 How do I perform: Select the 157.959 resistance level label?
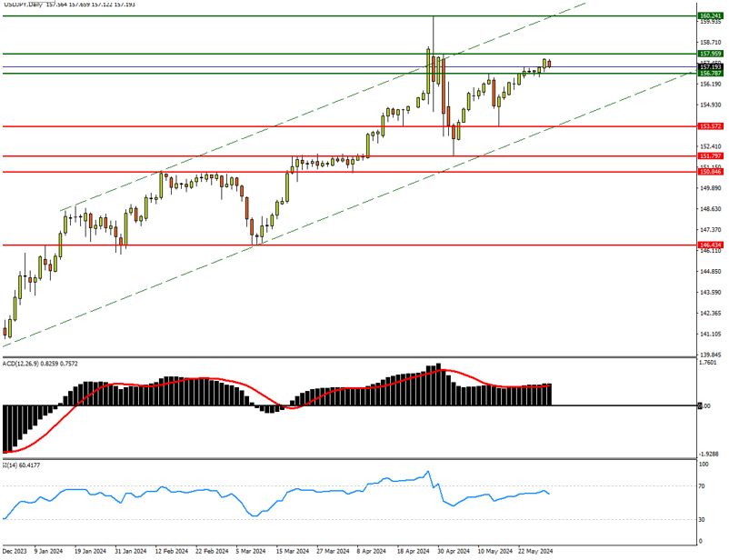pyautogui.click(x=710, y=54)
